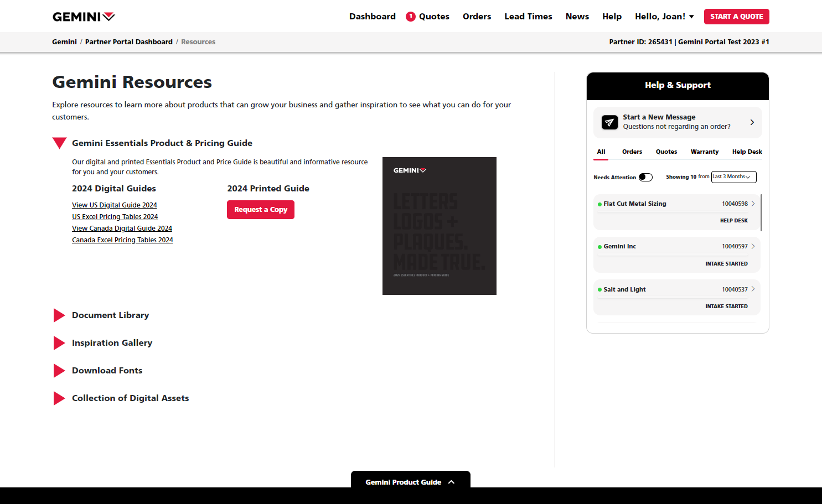Click the arrow beside Salt and Light
The height and width of the screenshot is (504, 822).
coord(753,289)
